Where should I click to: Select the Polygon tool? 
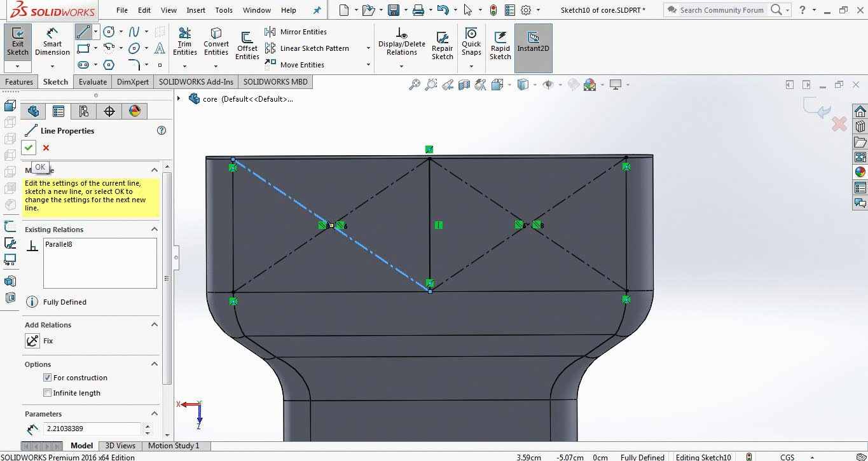tap(109, 65)
